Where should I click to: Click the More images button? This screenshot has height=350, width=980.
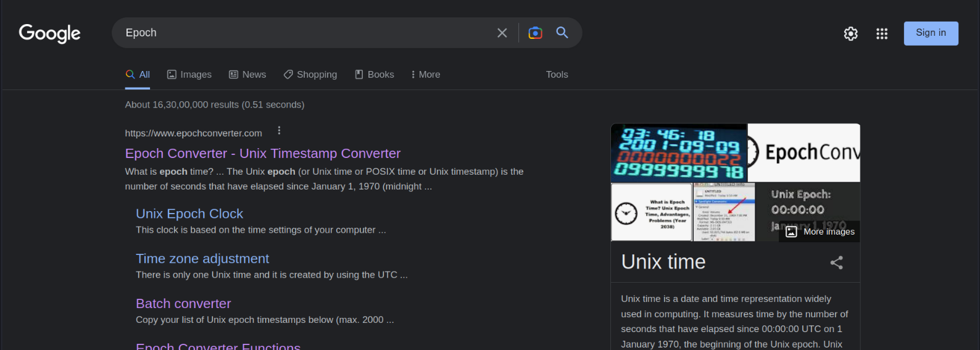pyautogui.click(x=820, y=231)
